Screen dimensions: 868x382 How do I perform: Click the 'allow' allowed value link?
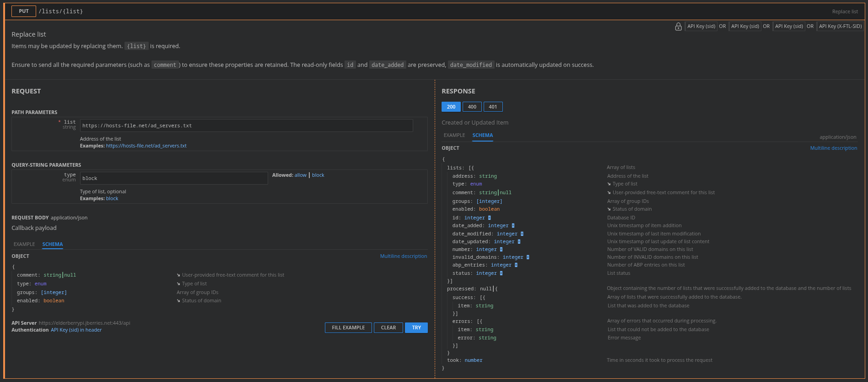coord(300,175)
